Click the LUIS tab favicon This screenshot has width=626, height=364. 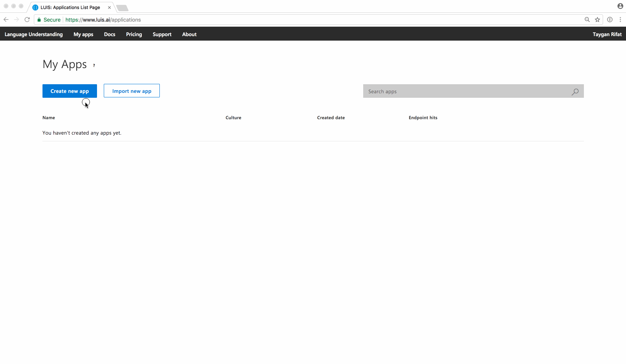(35, 8)
